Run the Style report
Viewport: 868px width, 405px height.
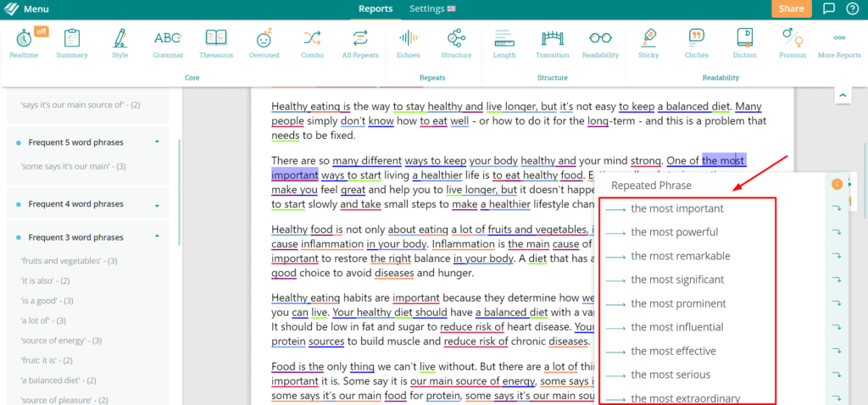point(120,42)
